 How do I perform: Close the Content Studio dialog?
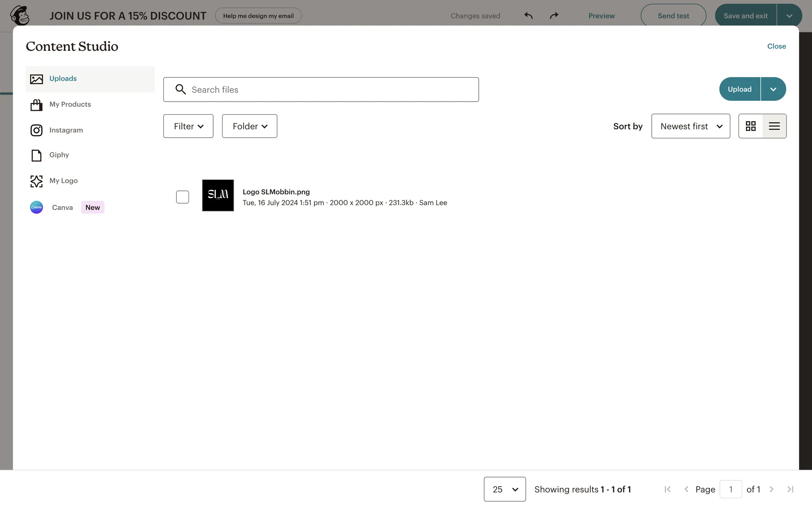[776, 46]
